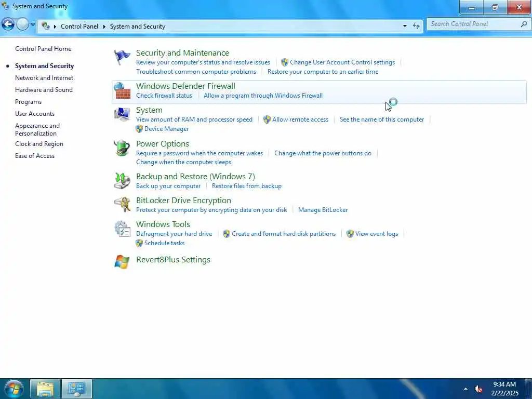Click the greyed Forward navigation button
This screenshot has width=532, height=399.
click(x=22, y=24)
